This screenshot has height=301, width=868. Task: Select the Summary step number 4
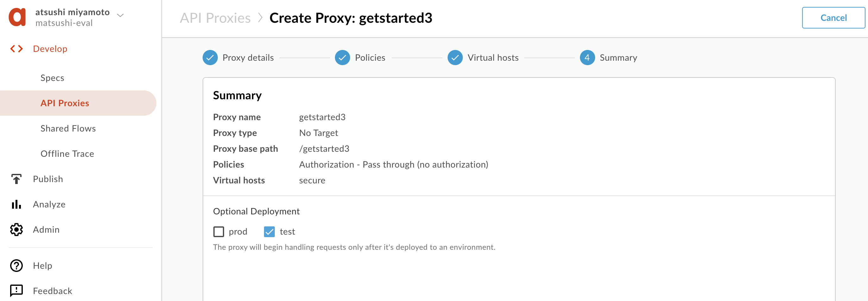click(587, 58)
